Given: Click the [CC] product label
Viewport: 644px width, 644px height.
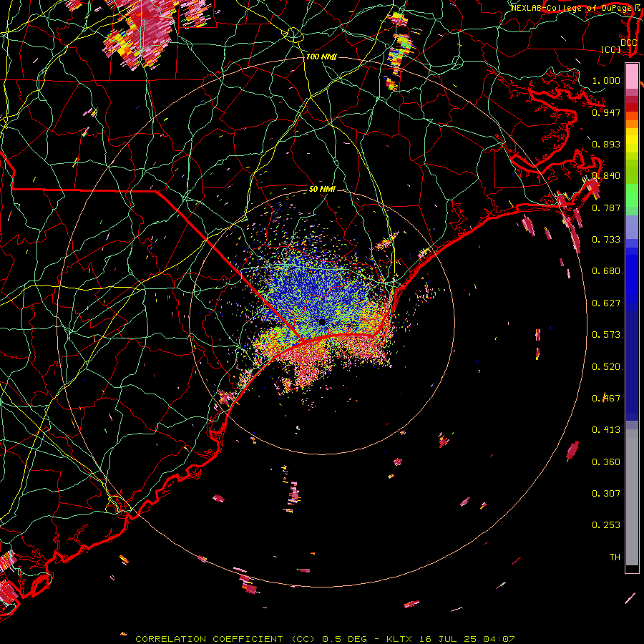Looking at the screenshot, I should click(x=611, y=49).
